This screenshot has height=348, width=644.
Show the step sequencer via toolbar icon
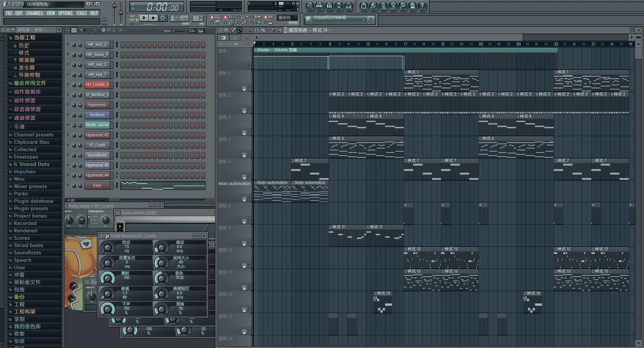coord(319,6)
